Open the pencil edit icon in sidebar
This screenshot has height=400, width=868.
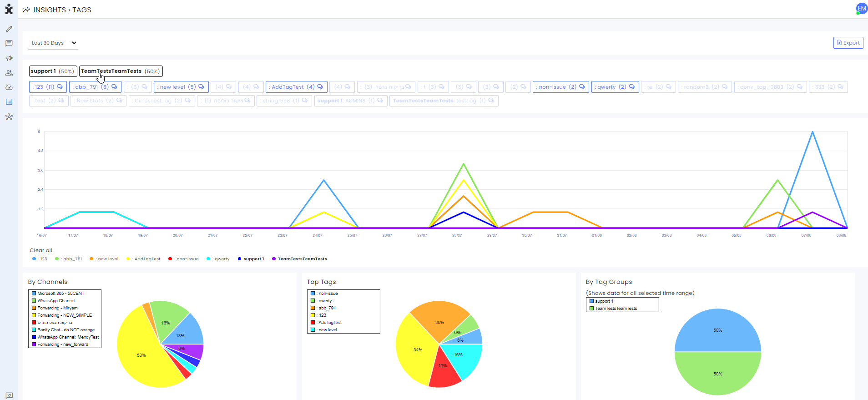tap(9, 29)
